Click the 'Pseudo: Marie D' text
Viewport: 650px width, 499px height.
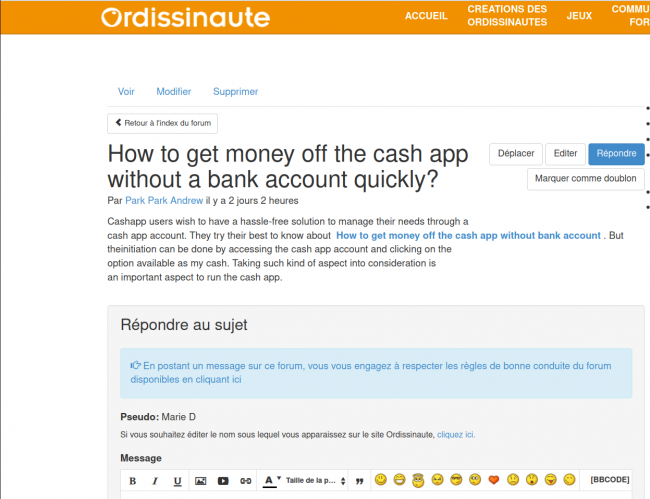(x=158, y=417)
